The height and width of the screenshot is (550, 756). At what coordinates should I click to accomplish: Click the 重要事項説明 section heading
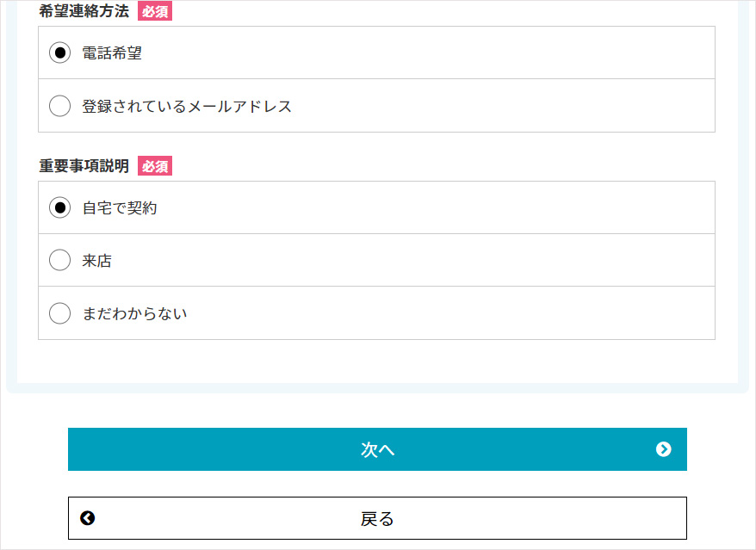pos(84,166)
